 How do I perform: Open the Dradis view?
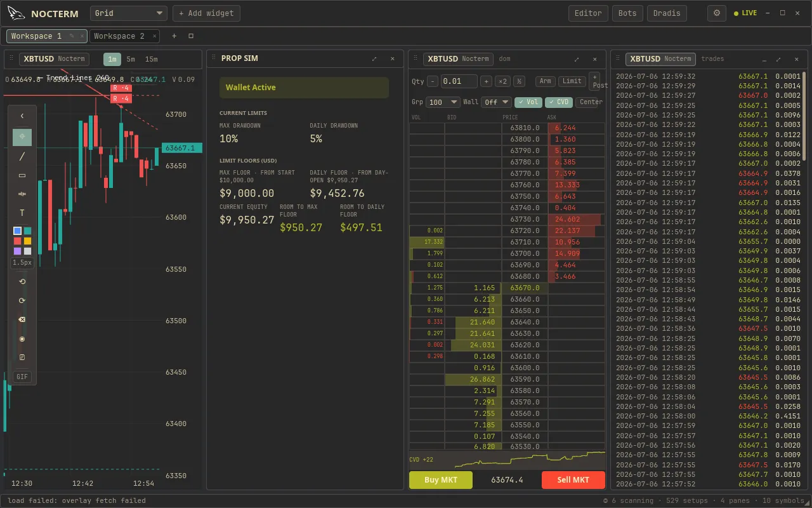coord(667,13)
